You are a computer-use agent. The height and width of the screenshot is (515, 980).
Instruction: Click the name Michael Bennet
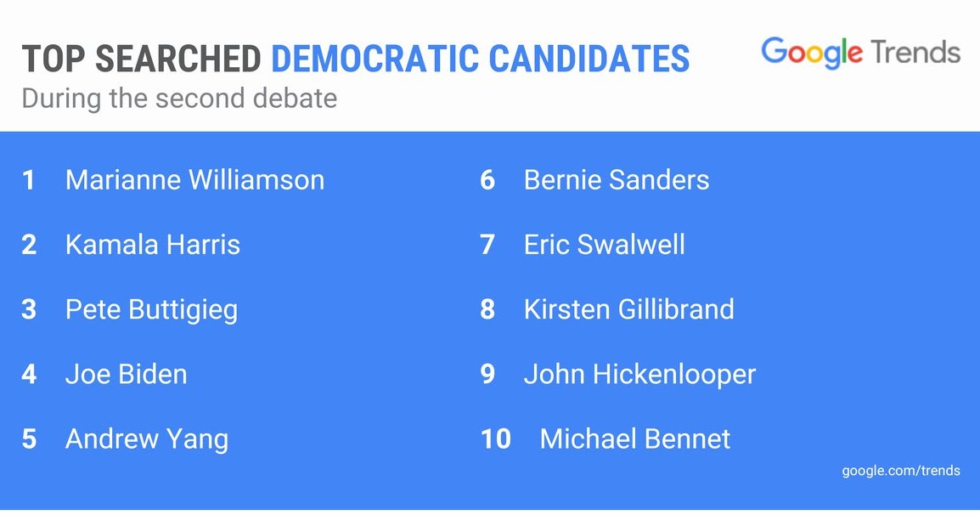click(635, 439)
